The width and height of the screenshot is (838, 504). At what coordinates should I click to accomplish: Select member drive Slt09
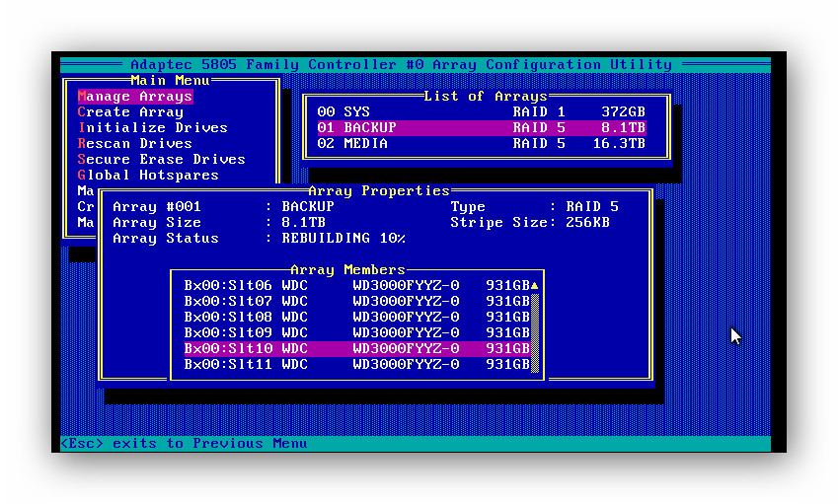tap(356, 333)
